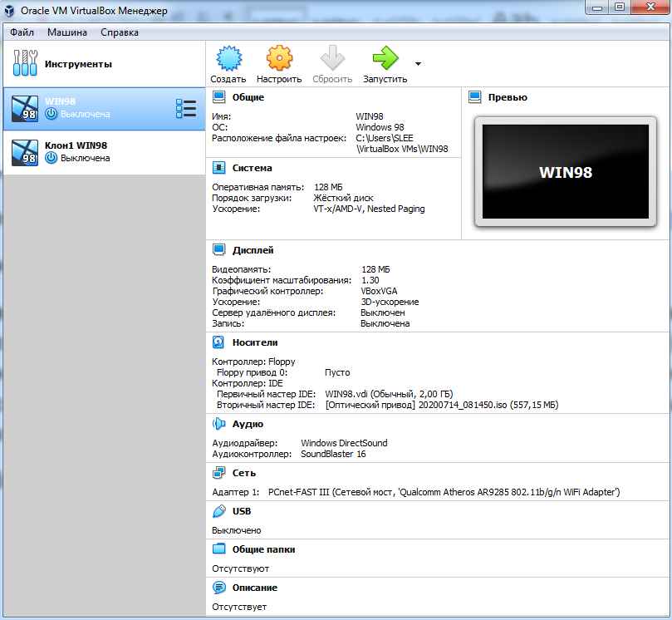Click the Превью section icon
This screenshot has height=620, width=672.
coord(475,97)
